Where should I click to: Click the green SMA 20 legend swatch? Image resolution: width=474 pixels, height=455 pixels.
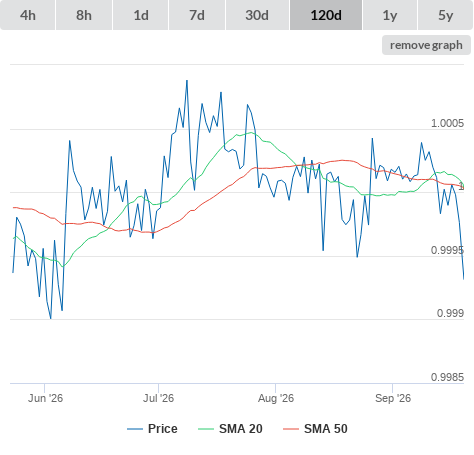(206, 429)
